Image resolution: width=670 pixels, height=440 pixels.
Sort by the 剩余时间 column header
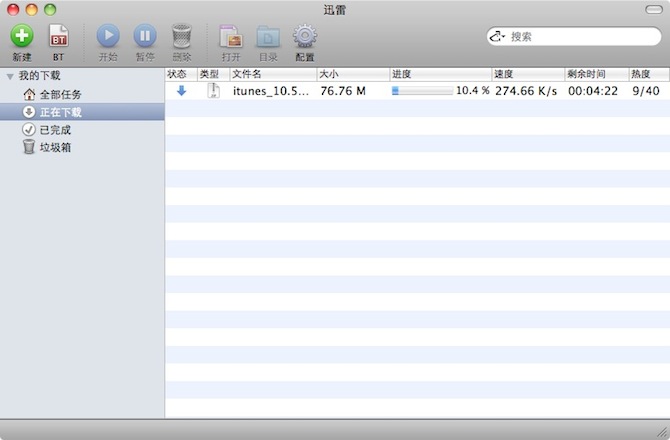[597, 74]
